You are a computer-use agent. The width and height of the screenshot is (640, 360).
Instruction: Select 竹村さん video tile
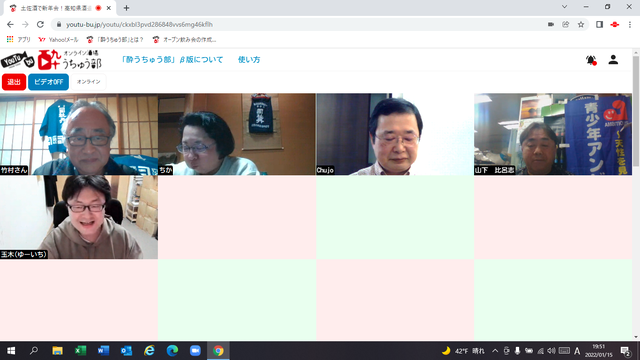pos(79,134)
